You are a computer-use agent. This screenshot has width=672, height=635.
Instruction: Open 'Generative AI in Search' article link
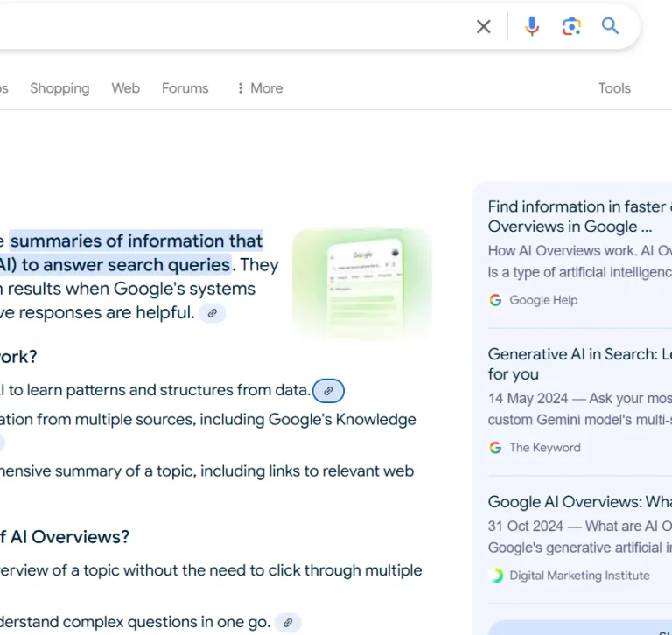click(580, 364)
